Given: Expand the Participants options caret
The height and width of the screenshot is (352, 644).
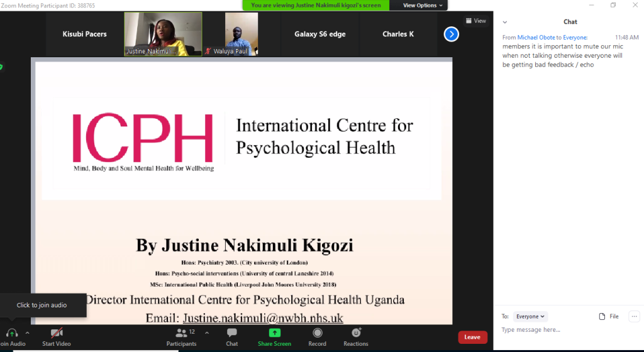Looking at the screenshot, I should coord(207,333).
